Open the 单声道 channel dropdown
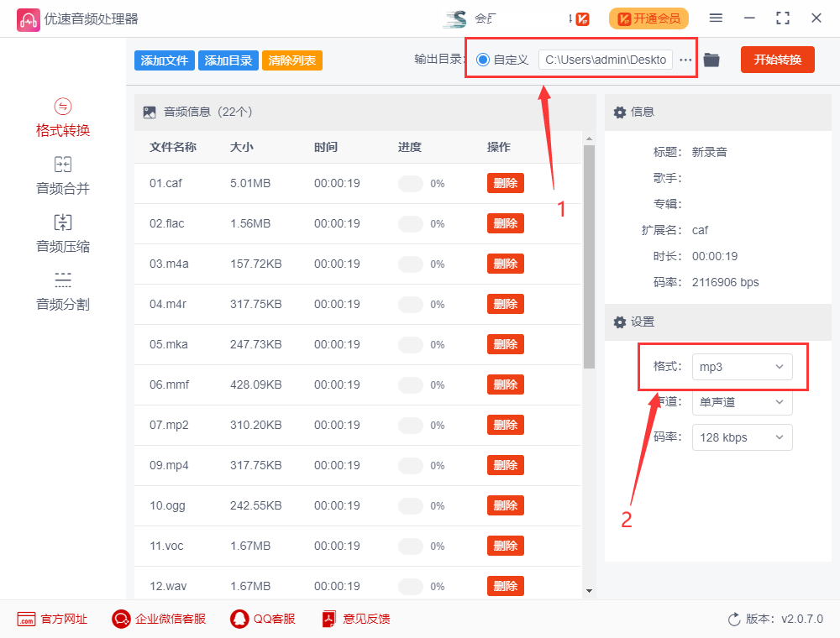Screen dimensions: 840x638 tap(742, 402)
